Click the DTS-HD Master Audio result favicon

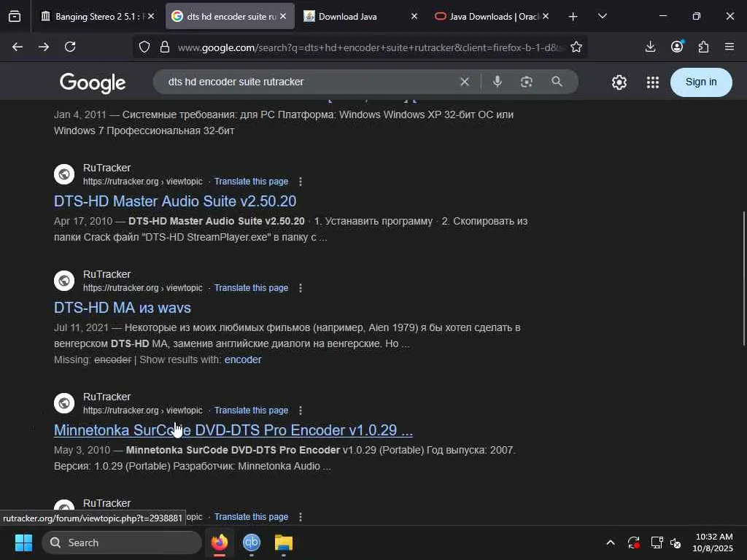pos(64,174)
